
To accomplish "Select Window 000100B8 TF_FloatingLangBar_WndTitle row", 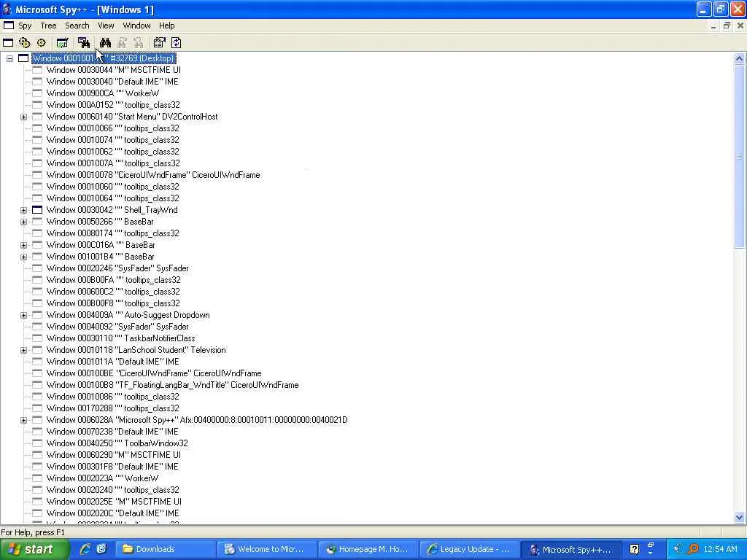I will pos(173,385).
